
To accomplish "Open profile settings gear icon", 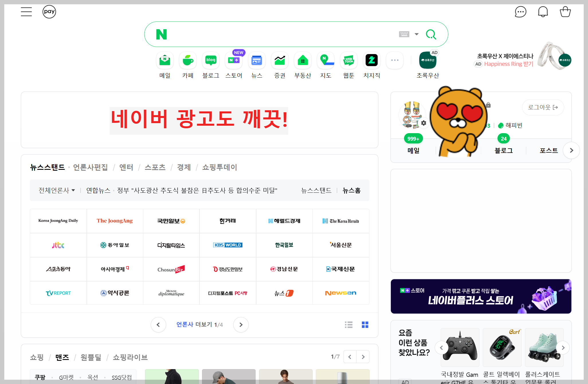I will [424, 123].
